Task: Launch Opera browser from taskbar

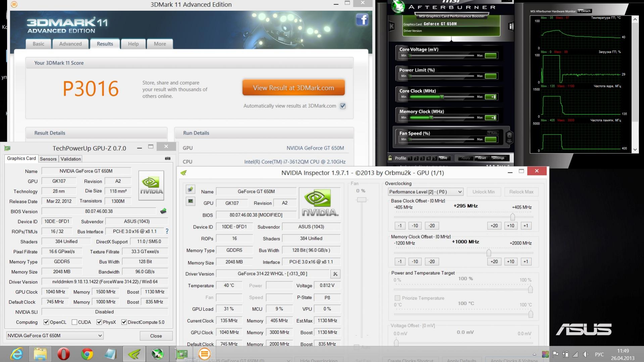Action: tap(63, 354)
